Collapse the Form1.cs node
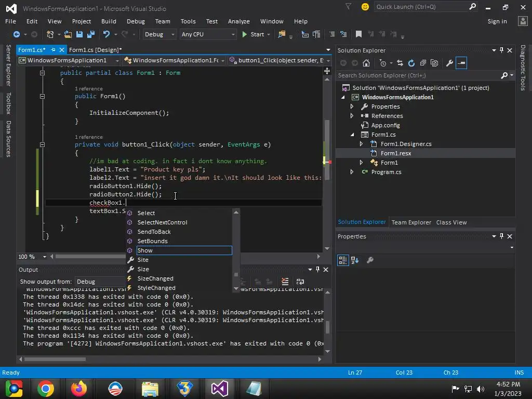This screenshot has width=532, height=399. click(352, 135)
